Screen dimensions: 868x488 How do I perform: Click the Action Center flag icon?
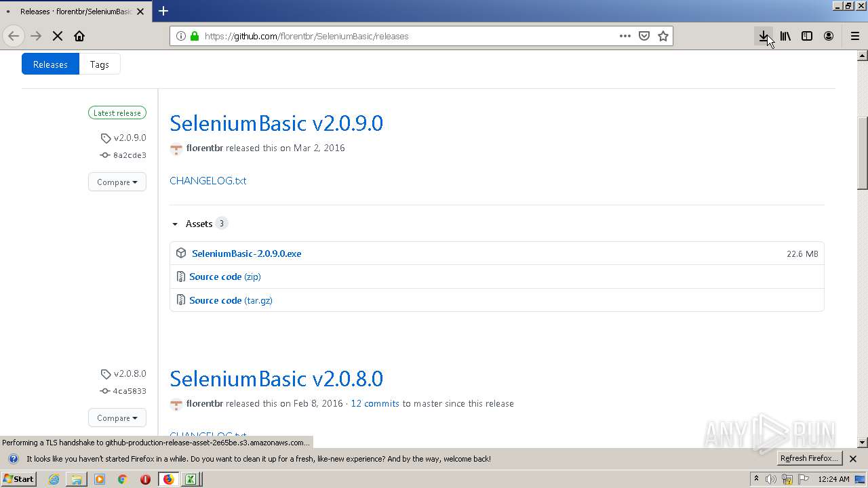[803, 479]
